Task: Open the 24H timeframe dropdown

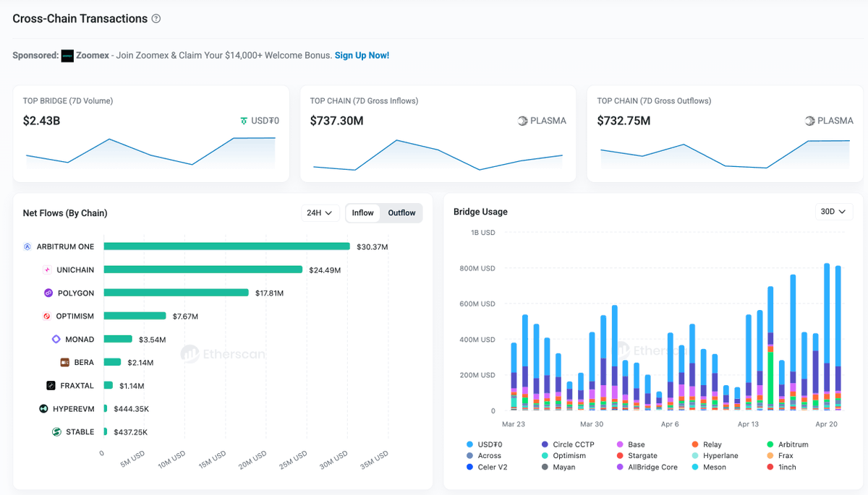Action: pos(320,212)
